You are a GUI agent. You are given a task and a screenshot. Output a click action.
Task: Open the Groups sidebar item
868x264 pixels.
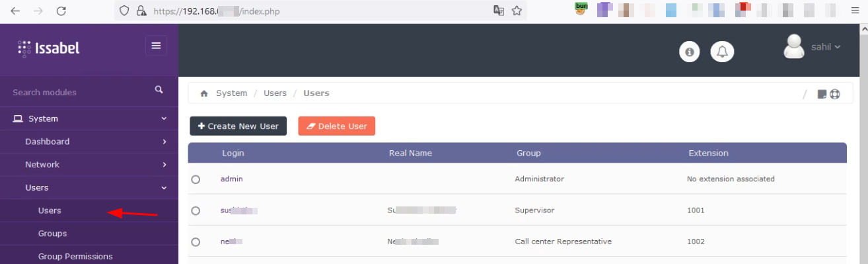52,234
